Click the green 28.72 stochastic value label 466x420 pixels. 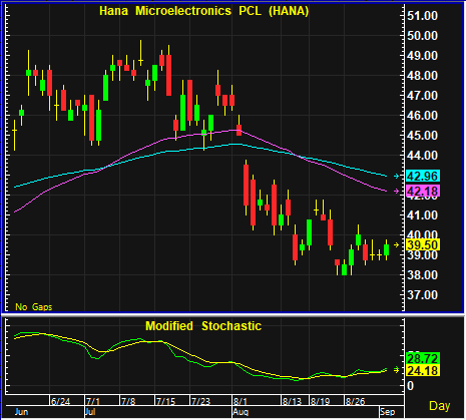click(x=423, y=359)
